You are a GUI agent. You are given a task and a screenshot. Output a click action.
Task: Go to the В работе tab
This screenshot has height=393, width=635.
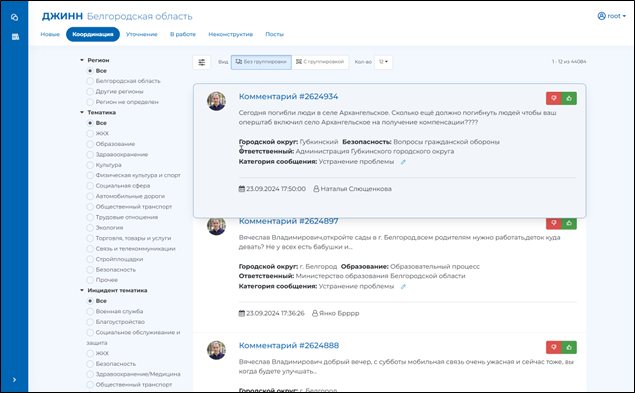183,34
